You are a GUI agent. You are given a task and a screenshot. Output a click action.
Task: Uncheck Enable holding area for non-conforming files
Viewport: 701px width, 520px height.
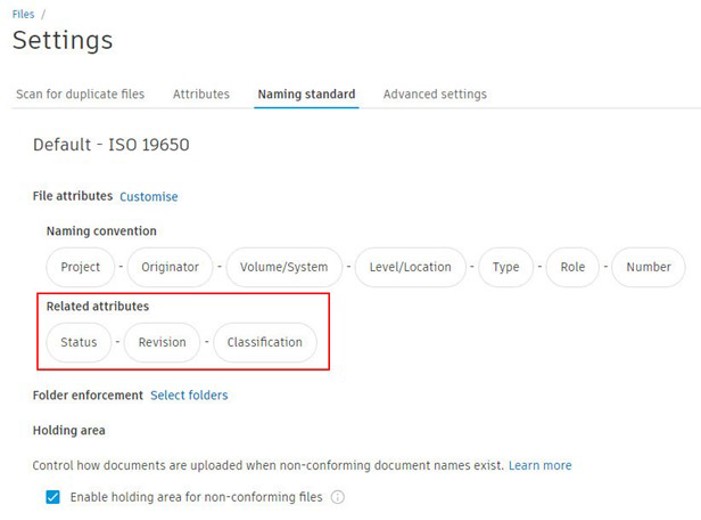pyautogui.click(x=53, y=497)
